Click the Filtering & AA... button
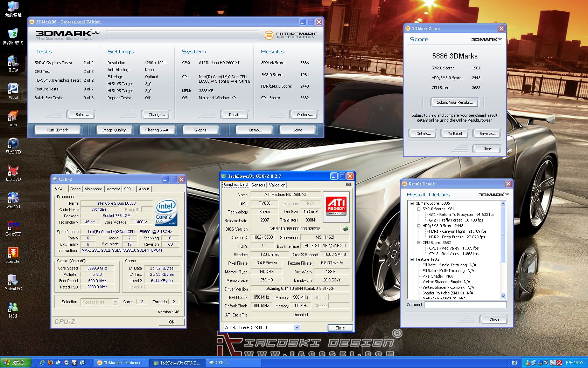Image resolution: width=588 pixels, height=368 pixels. tap(158, 130)
